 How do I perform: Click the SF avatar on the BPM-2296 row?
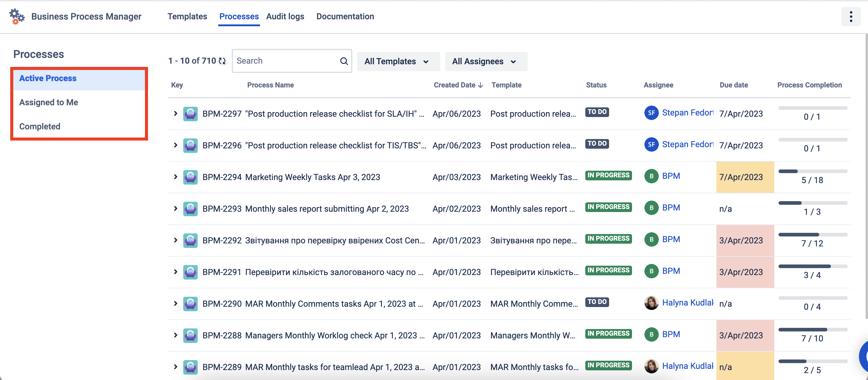pos(651,145)
